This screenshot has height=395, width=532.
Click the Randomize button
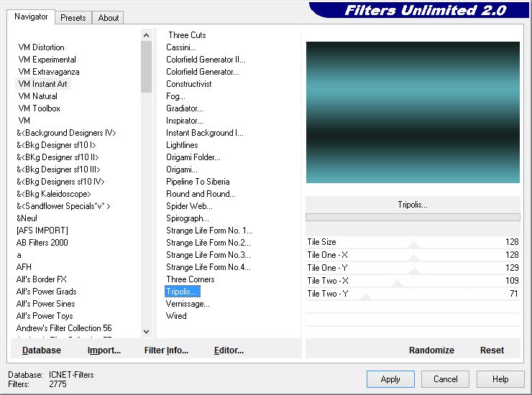pos(431,350)
